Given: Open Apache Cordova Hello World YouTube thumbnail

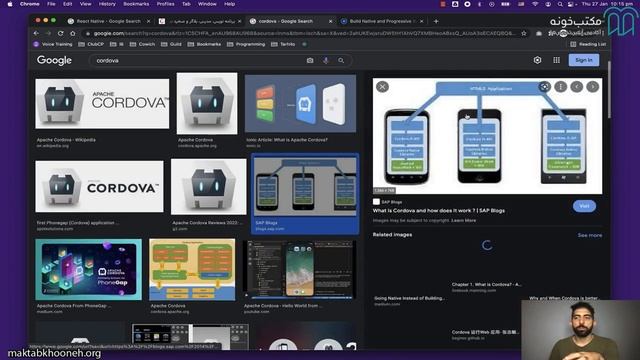Looking at the screenshot, I should 300,269.
